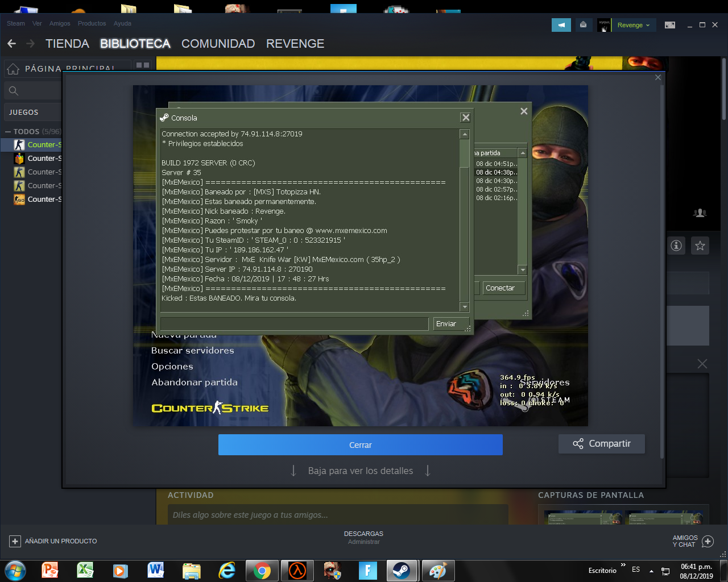728x582 pixels.
Task: Show hidden tray icons arrow
Action: coord(651,571)
